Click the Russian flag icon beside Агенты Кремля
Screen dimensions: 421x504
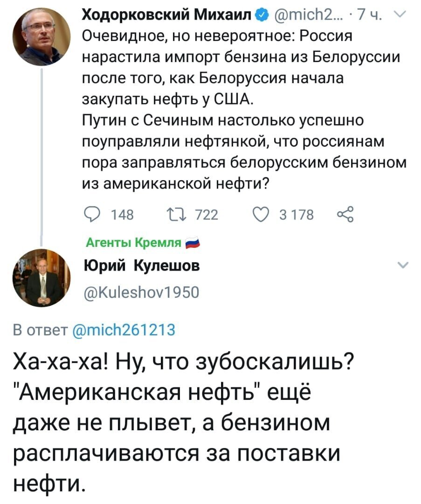(193, 243)
